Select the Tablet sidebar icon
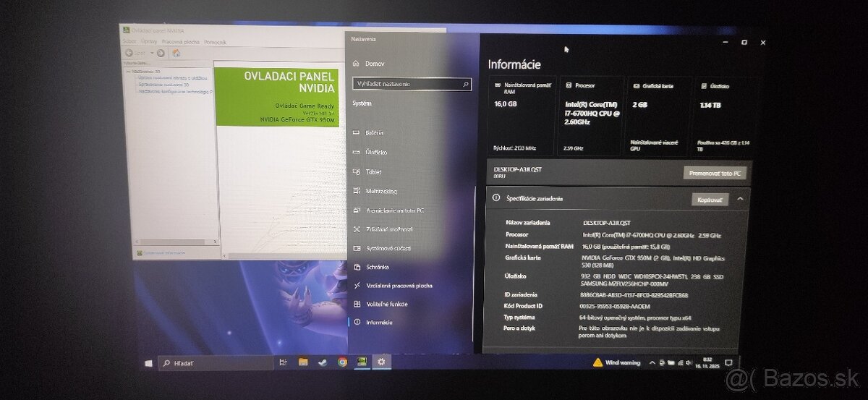Screen dimensions: 868x400 [356, 171]
